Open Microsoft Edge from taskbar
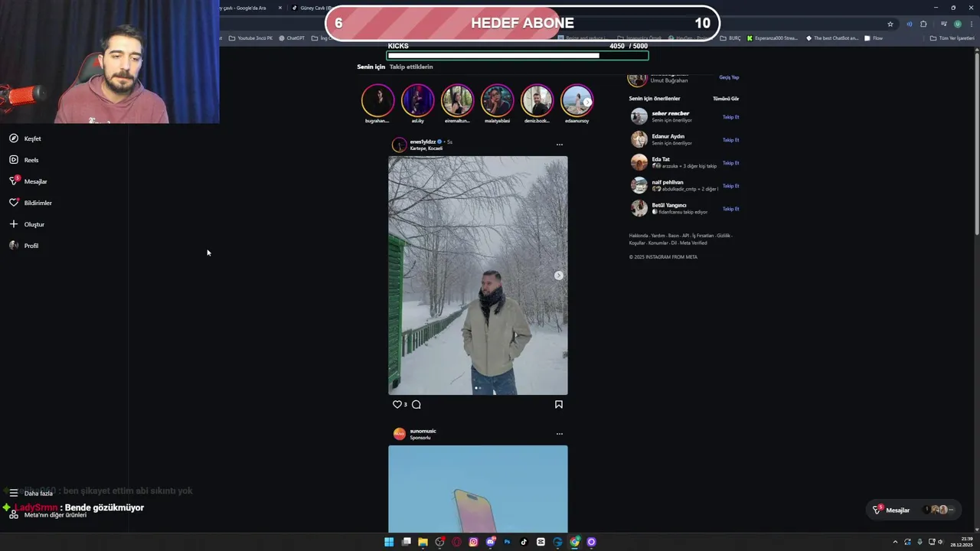Image resolution: width=980 pixels, height=551 pixels. 557,542
